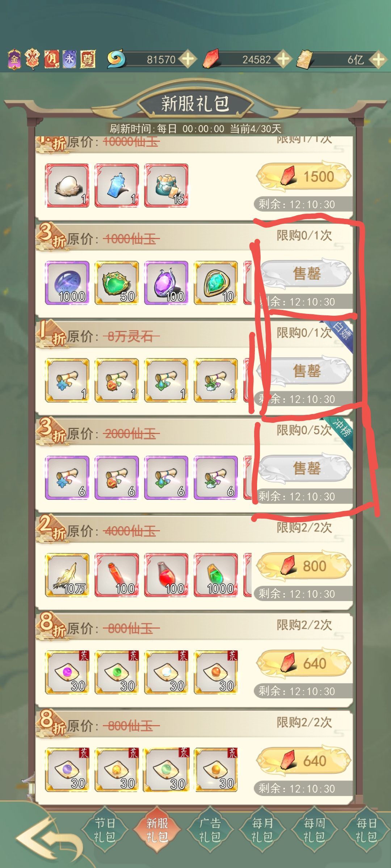
Task: Open the 月 card badge
Action: point(52,59)
